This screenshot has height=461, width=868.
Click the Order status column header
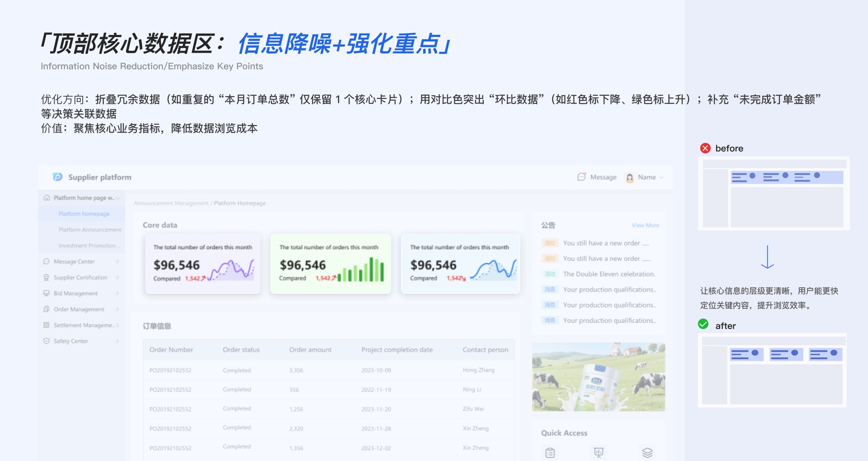click(x=241, y=349)
